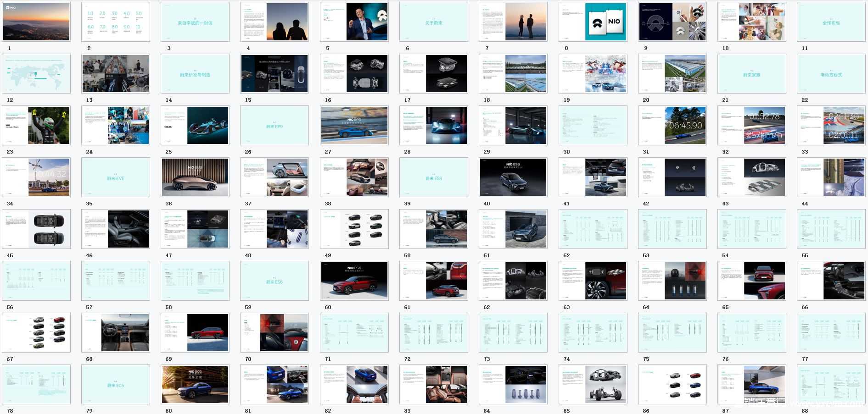868x414 pixels.
Task: Select slide 40 with the NIO ES8 cover
Action: coord(513,177)
